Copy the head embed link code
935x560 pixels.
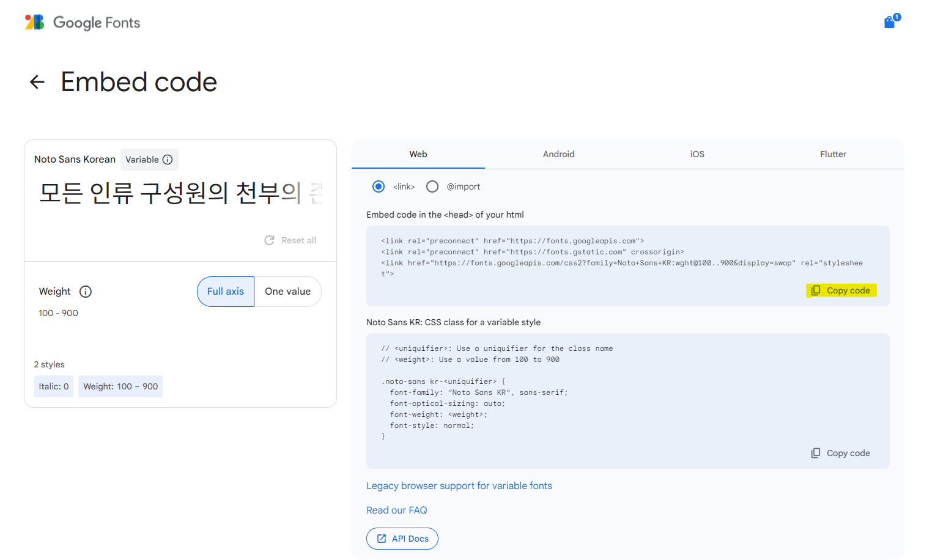[x=841, y=290]
